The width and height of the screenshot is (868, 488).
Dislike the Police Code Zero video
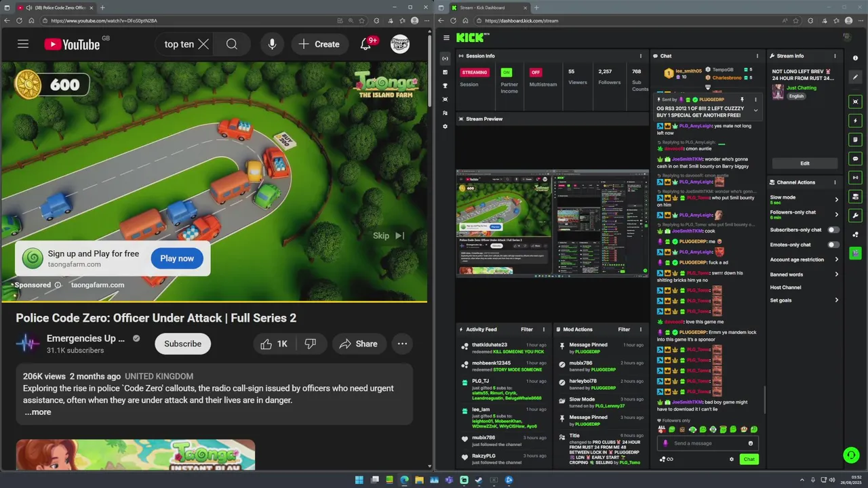(311, 344)
